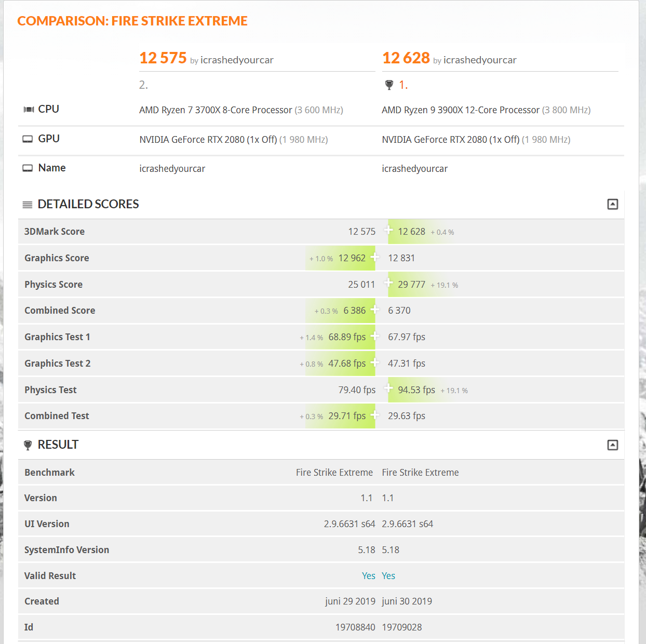The image size is (646, 644).
Task: Click result Id 19709028
Action: coord(402,627)
